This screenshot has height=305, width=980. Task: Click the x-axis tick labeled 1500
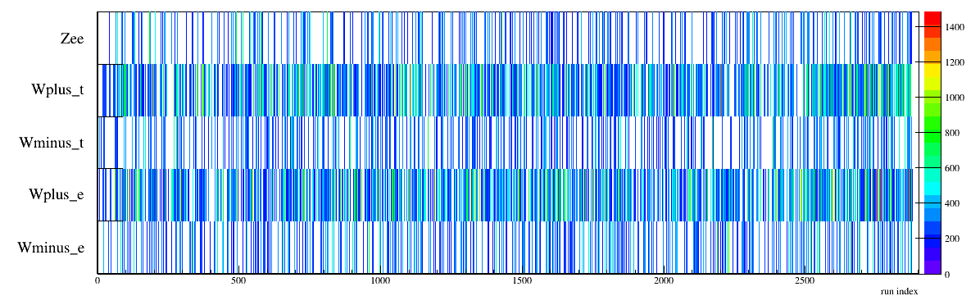[521, 281]
